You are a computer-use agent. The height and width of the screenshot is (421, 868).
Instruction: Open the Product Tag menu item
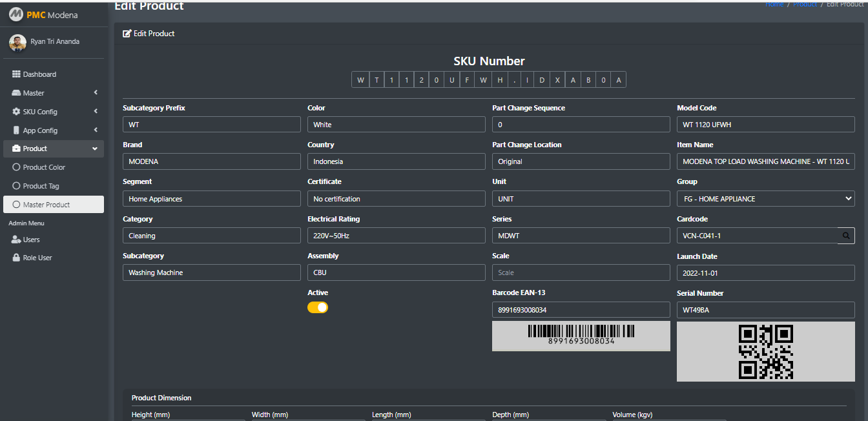(54, 186)
